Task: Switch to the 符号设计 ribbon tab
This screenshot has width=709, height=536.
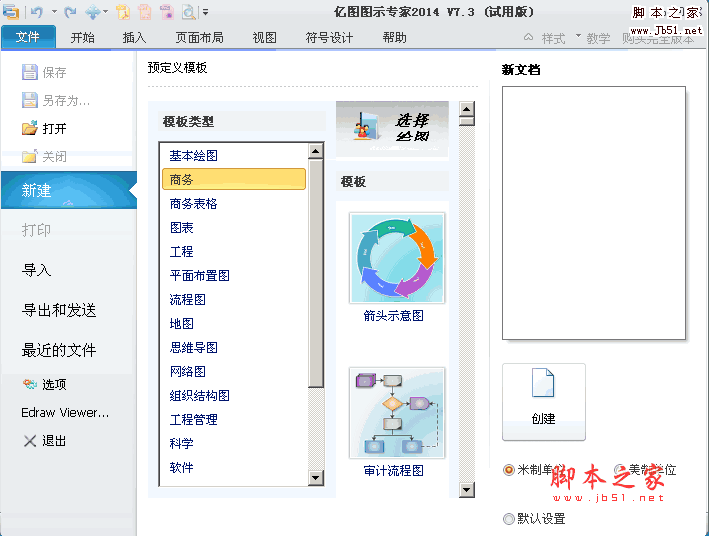Action: [329, 38]
